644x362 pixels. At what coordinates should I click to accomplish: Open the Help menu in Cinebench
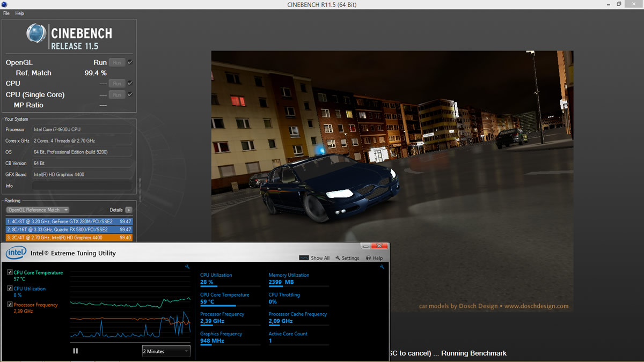20,13
